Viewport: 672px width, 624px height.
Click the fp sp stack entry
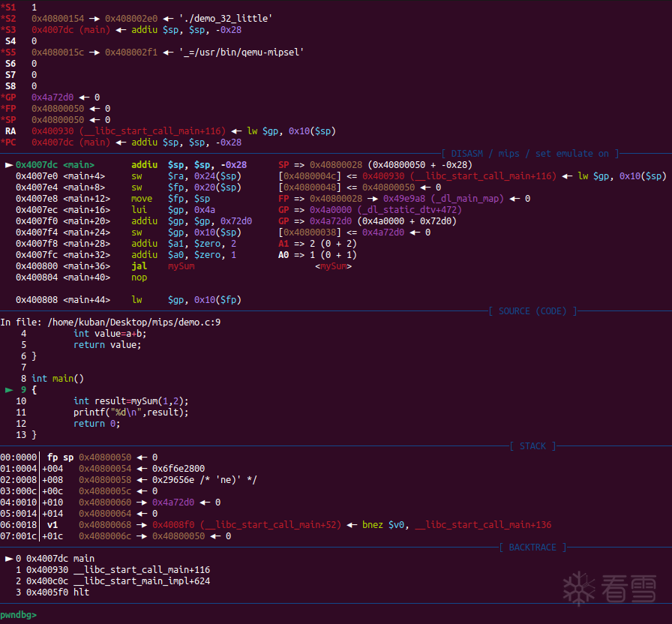click(60, 457)
